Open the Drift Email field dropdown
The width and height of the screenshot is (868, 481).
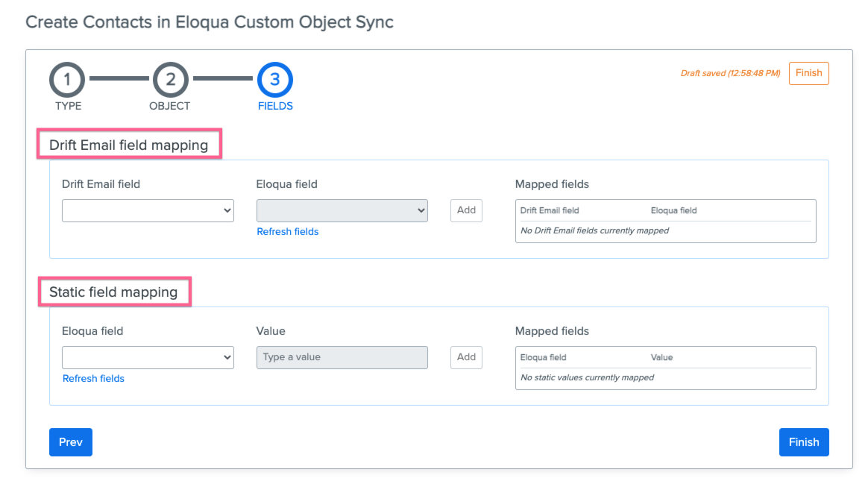click(148, 210)
